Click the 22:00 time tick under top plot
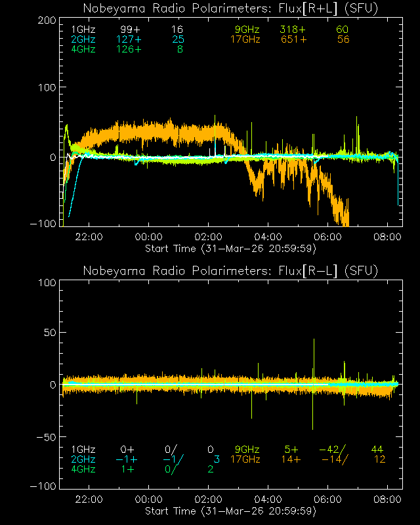 point(89,237)
